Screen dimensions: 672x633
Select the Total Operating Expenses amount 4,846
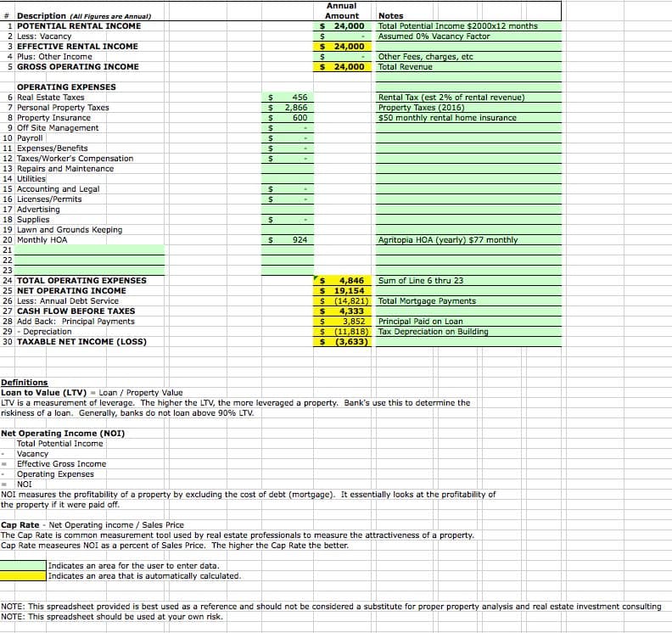pyautogui.click(x=342, y=281)
